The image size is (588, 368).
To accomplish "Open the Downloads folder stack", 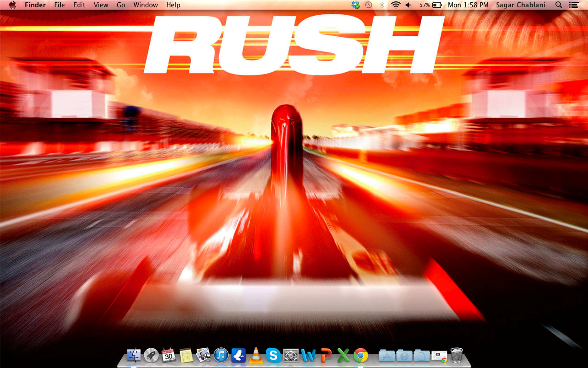I will pyautogui.click(x=404, y=355).
